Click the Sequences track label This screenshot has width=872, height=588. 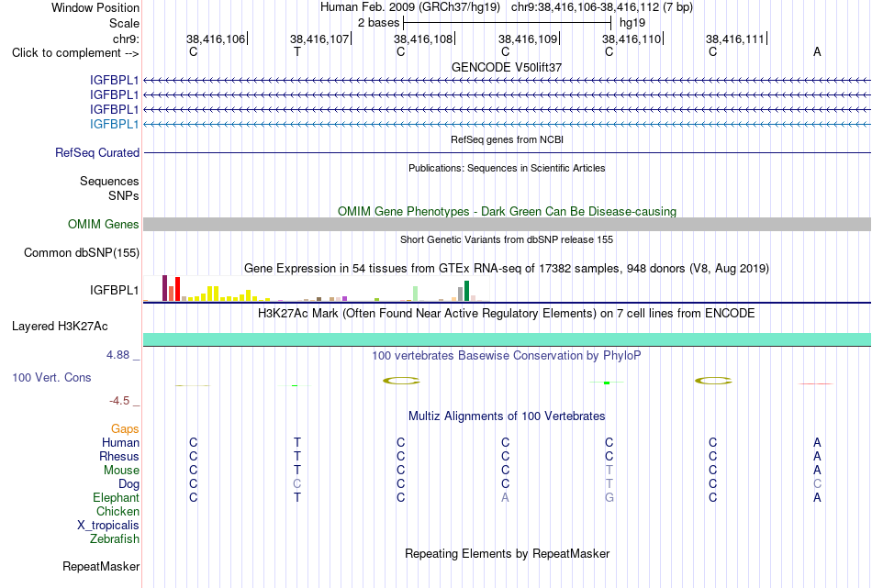109,182
